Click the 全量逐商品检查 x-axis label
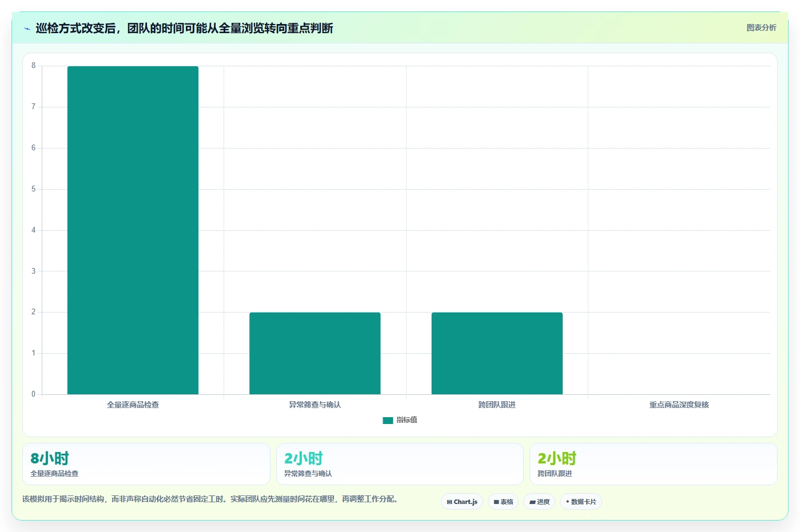 133,405
